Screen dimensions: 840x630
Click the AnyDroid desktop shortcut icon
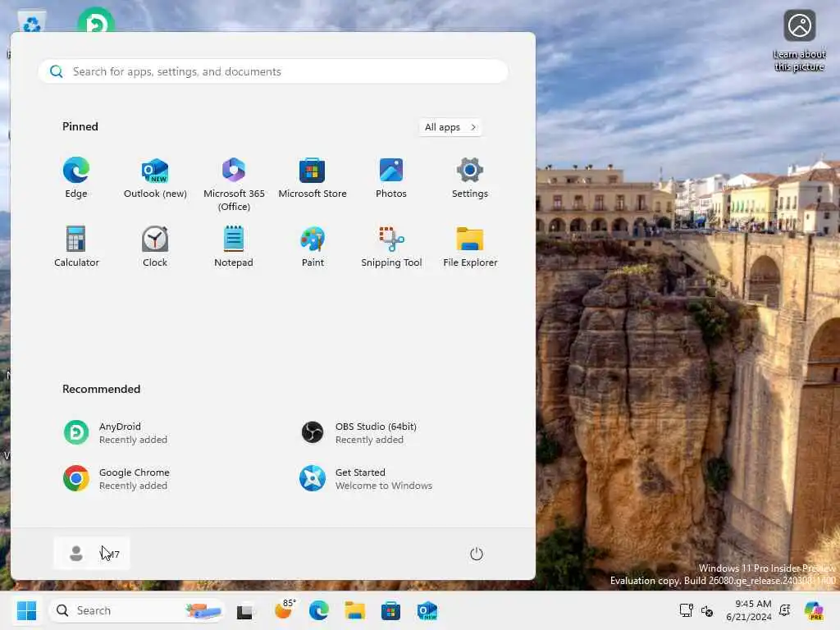pos(96,20)
